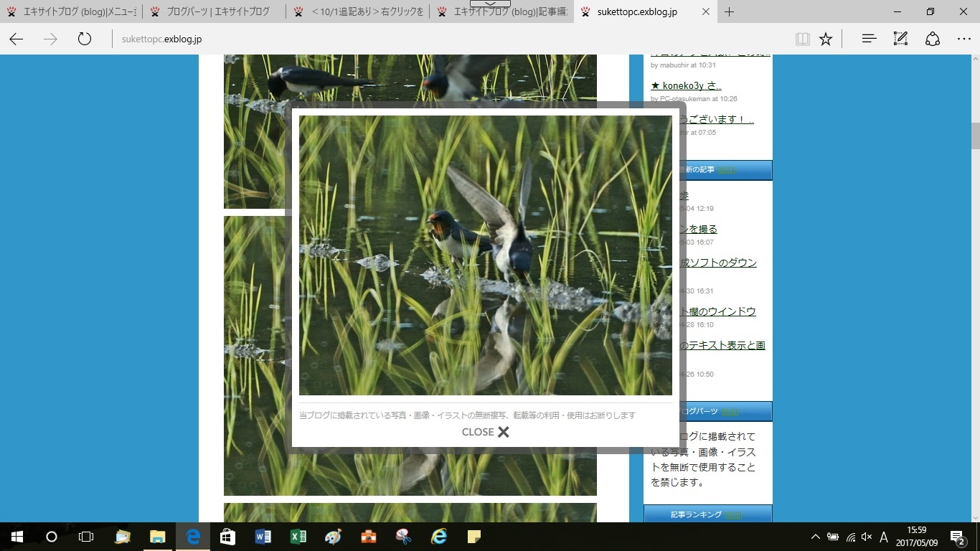Open the article link ending 成ソフトのダウン

(x=718, y=263)
